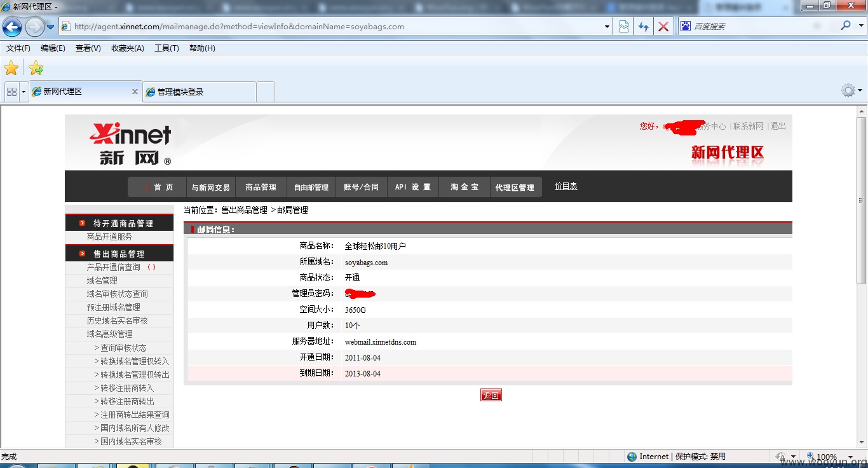This screenshot has height=468, width=868.
Task: Open a new blank tab
Action: point(266,92)
